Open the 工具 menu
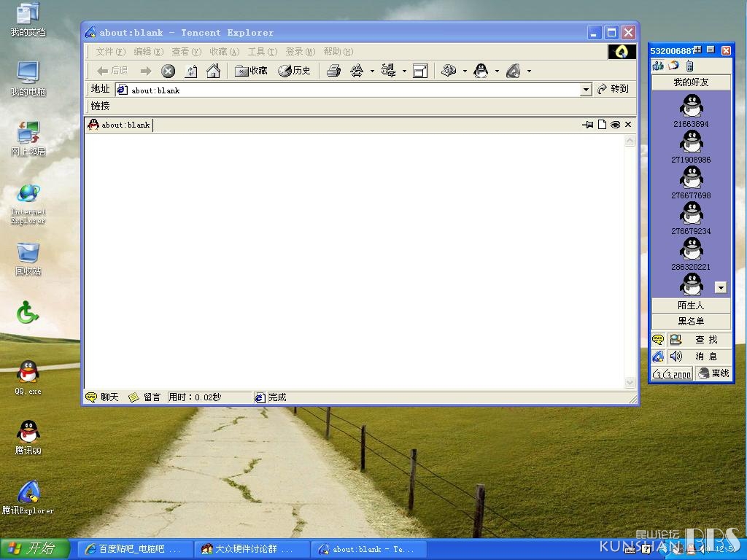 click(x=263, y=52)
